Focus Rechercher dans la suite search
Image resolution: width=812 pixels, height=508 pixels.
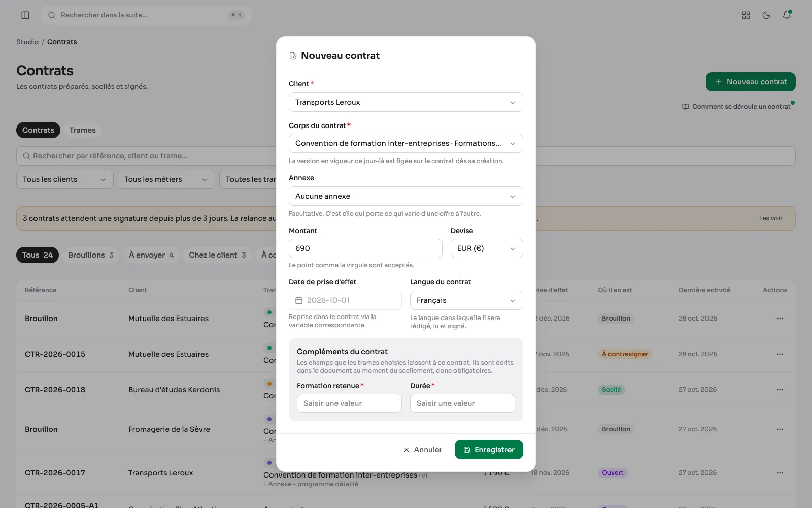(x=146, y=15)
